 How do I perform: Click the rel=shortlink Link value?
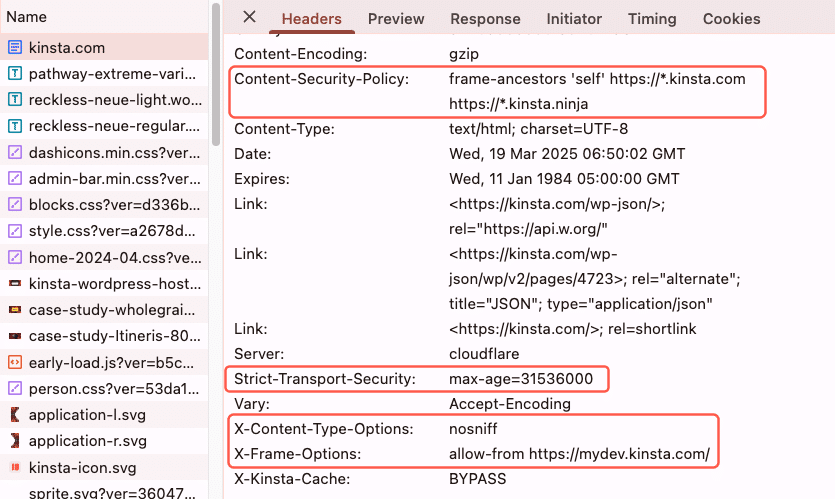(x=572, y=329)
